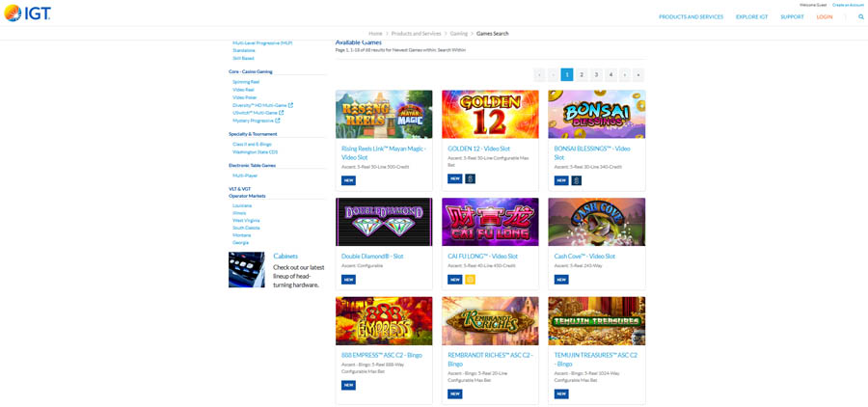The image size is (868, 407).
Task: Open the Support menu
Action: (x=792, y=17)
